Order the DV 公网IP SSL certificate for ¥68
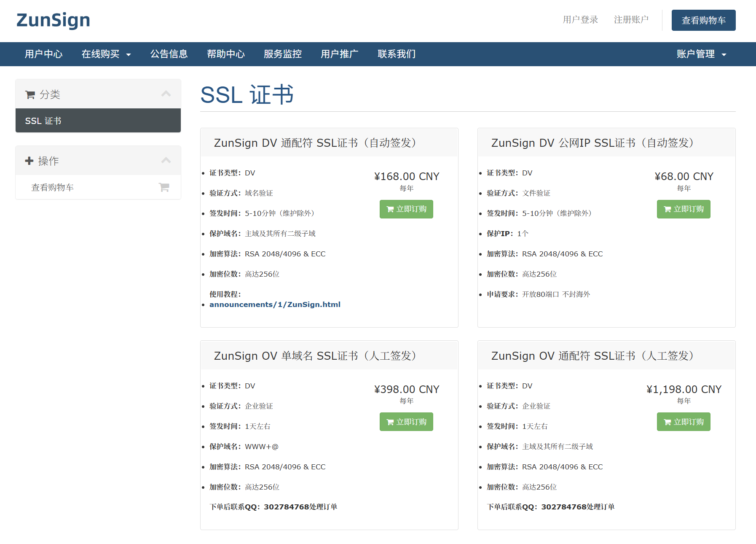The image size is (756, 544). (684, 209)
